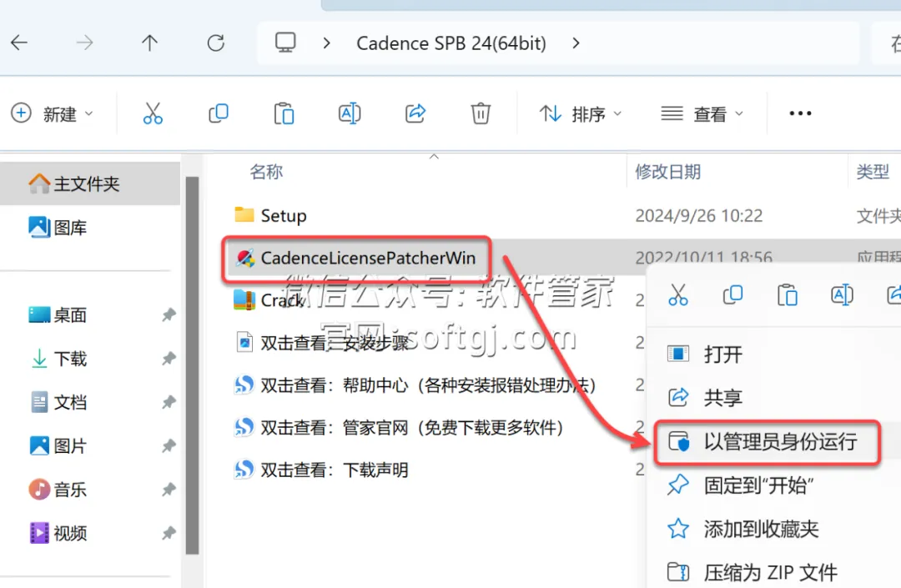Paste via context menu clipboard icon

tap(788, 295)
